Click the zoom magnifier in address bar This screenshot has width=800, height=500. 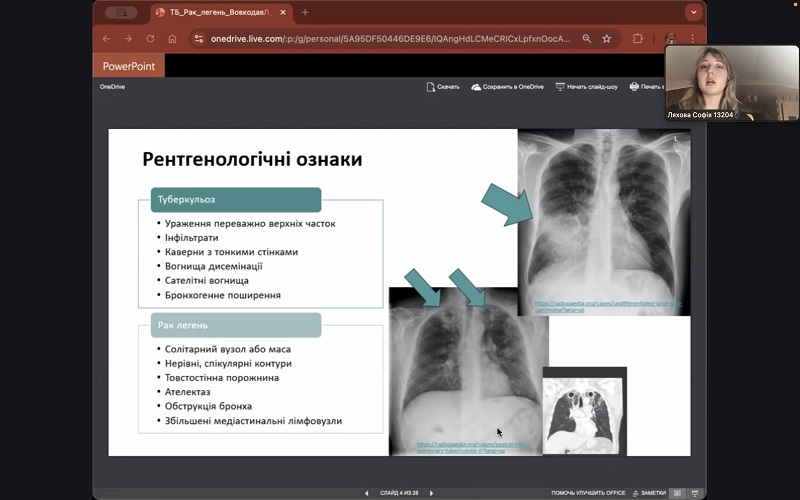585,39
